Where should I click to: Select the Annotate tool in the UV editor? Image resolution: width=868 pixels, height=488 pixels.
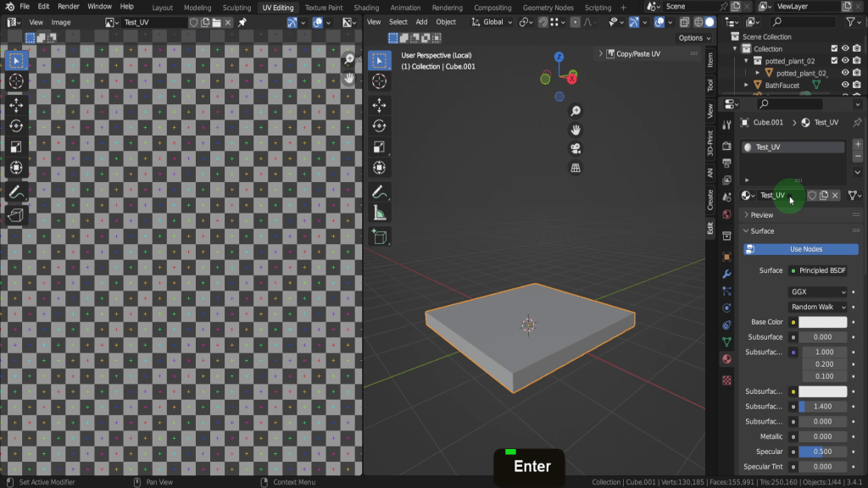[16, 192]
